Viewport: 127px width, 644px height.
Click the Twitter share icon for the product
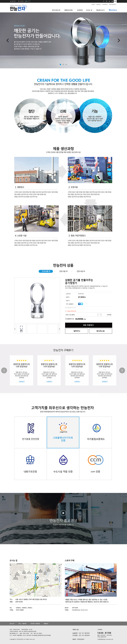[x=82, y=304]
